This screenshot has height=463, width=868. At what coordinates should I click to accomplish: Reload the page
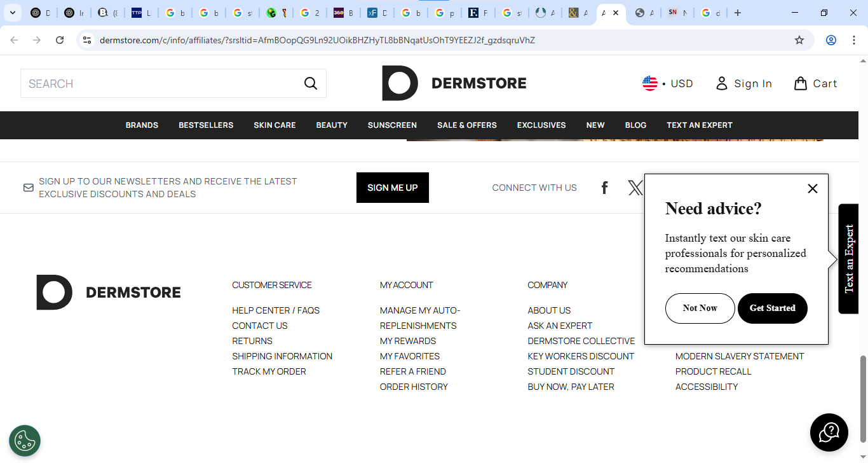[60, 40]
